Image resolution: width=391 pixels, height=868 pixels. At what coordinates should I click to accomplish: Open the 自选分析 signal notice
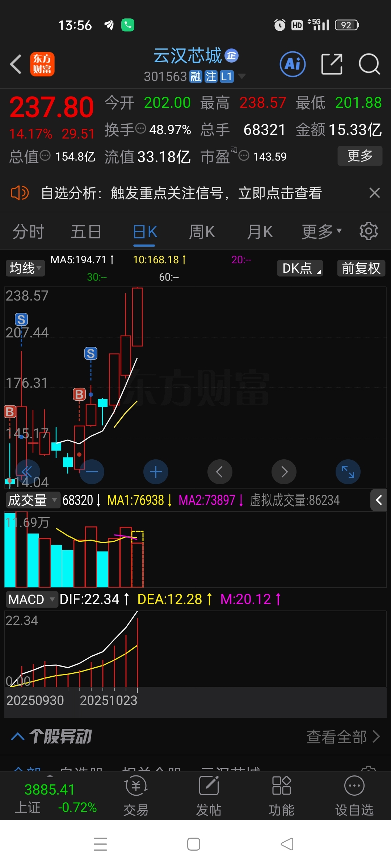pos(181,193)
